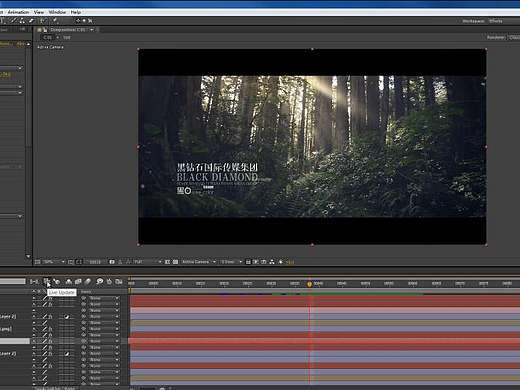Screen dimensions: 520x390
Task: Open the Comp Flowchart icon
Action: pos(272,262)
